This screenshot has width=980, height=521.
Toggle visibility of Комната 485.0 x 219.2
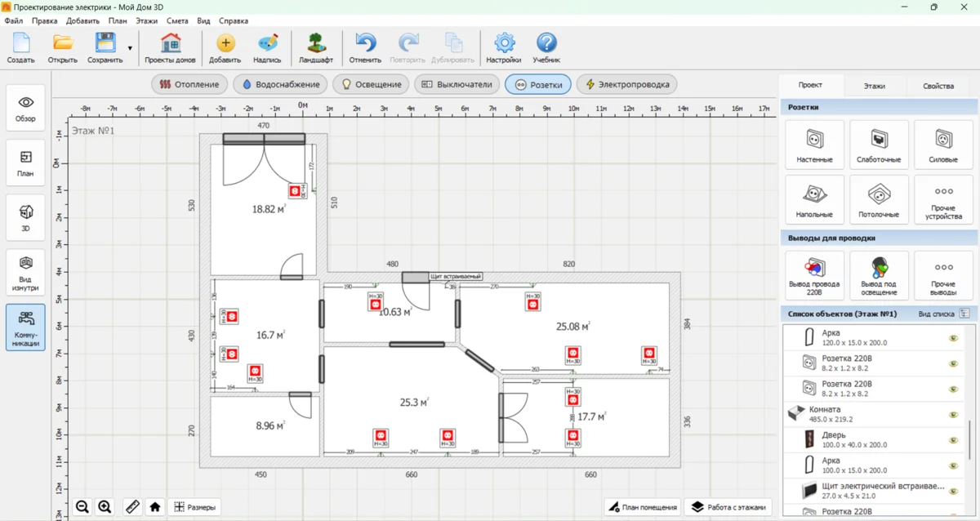pyautogui.click(x=952, y=414)
